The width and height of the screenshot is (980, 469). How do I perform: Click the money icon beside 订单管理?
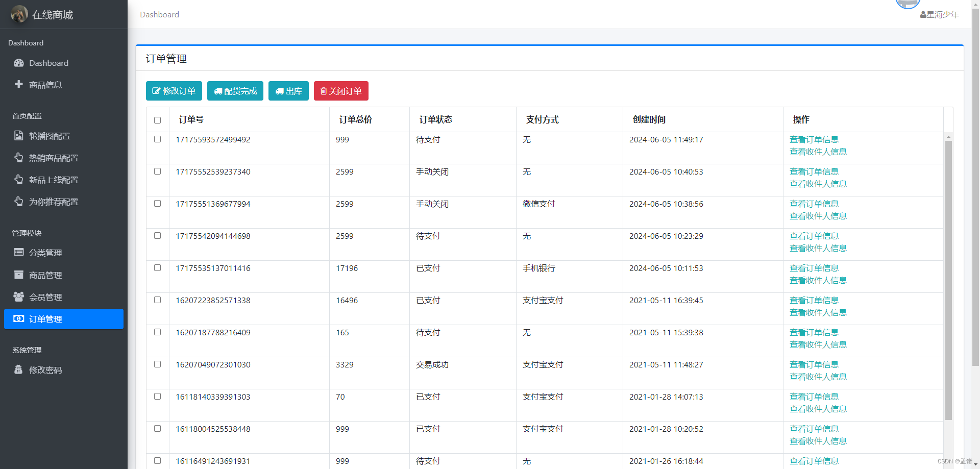click(19, 318)
